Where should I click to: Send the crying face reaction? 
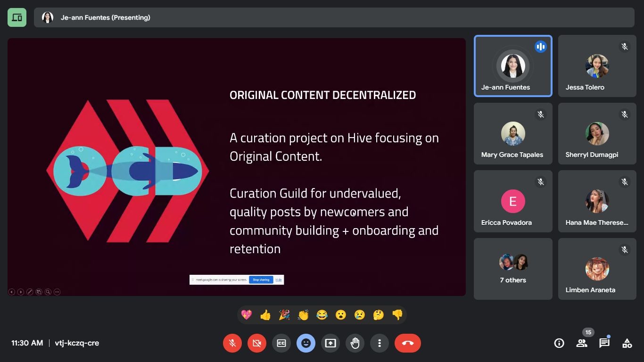point(360,314)
